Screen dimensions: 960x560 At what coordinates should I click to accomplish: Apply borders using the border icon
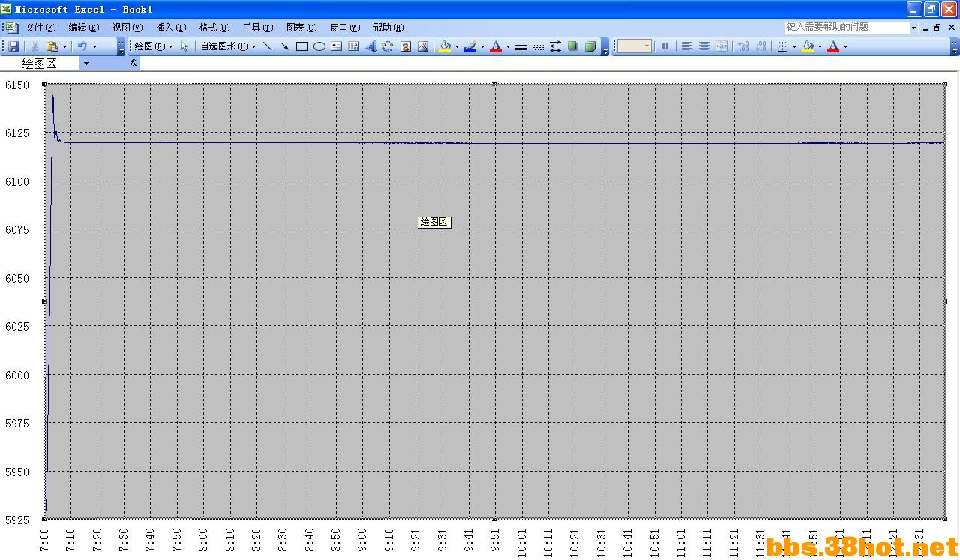(x=782, y=46)
